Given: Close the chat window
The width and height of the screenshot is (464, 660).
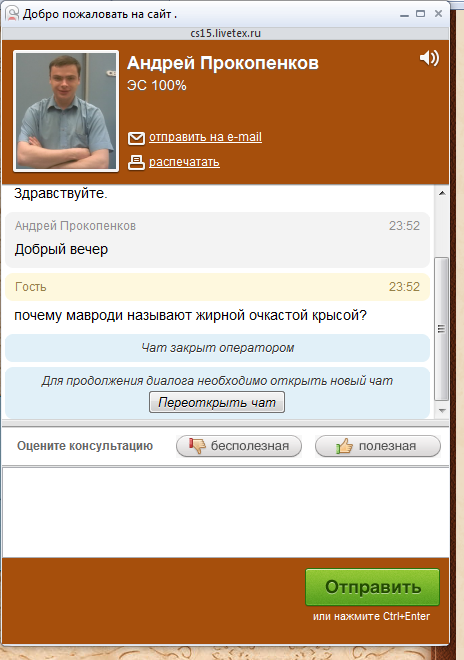Looking at the screenshot, I should (x=438, y=13).
